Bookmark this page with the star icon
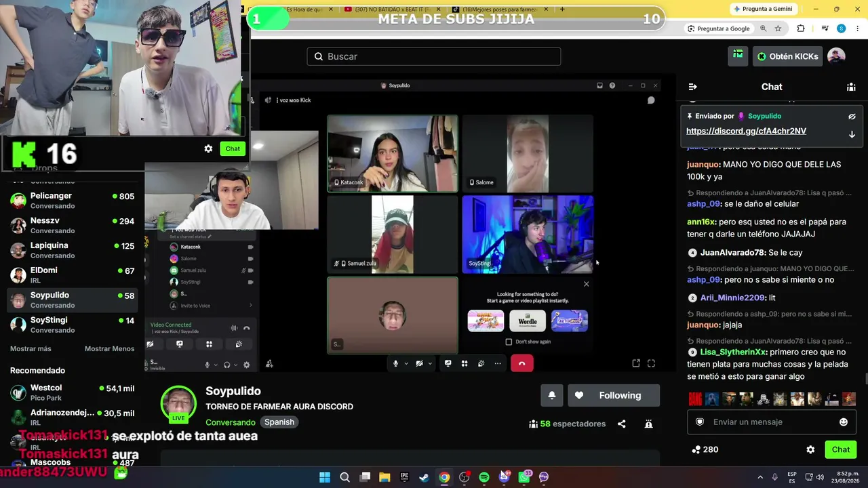The image size is (868, 488). pyautogui.click(x=778, y=28)
